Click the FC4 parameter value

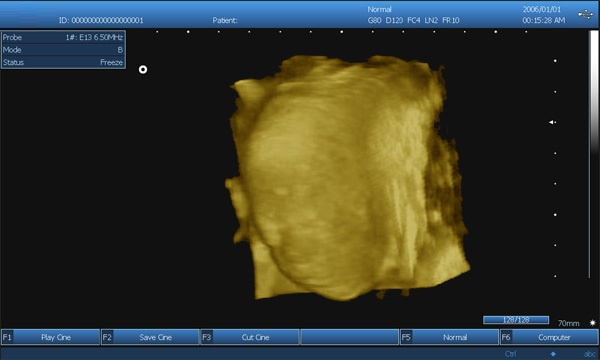tap(414, 20)
